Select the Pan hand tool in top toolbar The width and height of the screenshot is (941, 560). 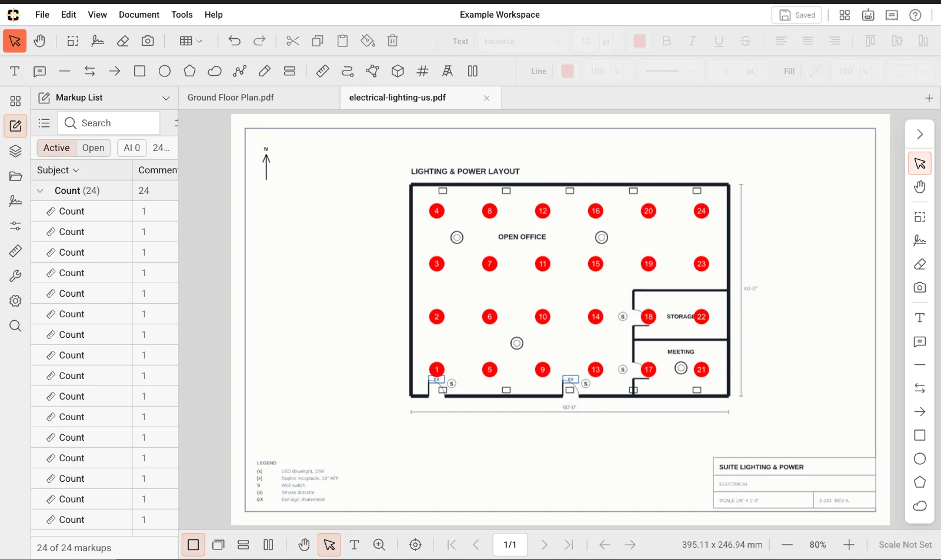[x=39, y=41]
